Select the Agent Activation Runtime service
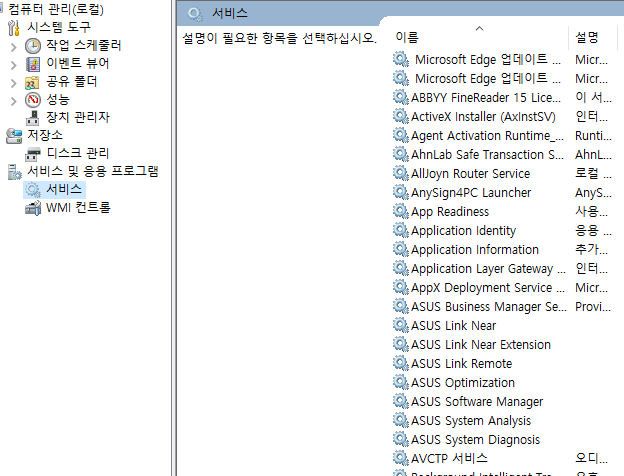624x476 pixels. pos(488,136)
